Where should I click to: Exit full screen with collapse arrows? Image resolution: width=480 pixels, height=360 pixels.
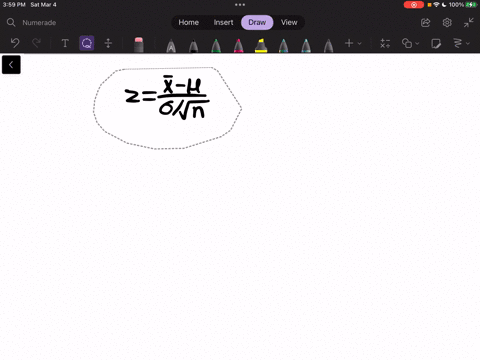coord(469,23)
